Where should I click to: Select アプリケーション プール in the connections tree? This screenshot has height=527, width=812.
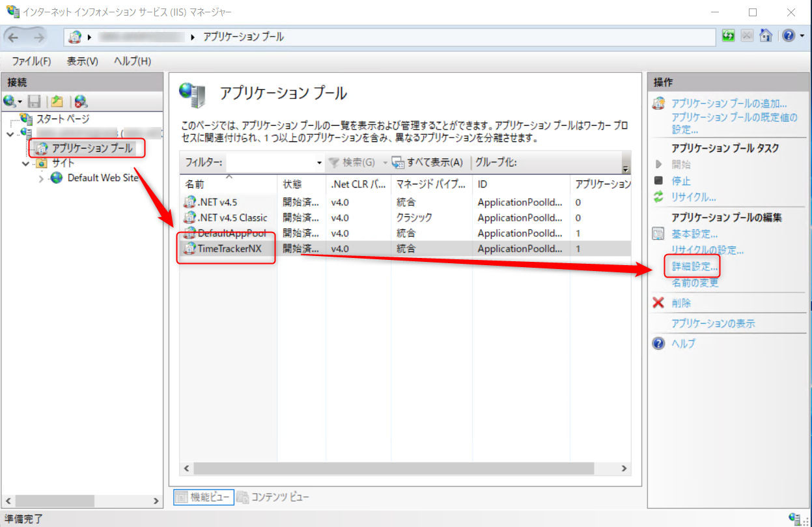92,149
